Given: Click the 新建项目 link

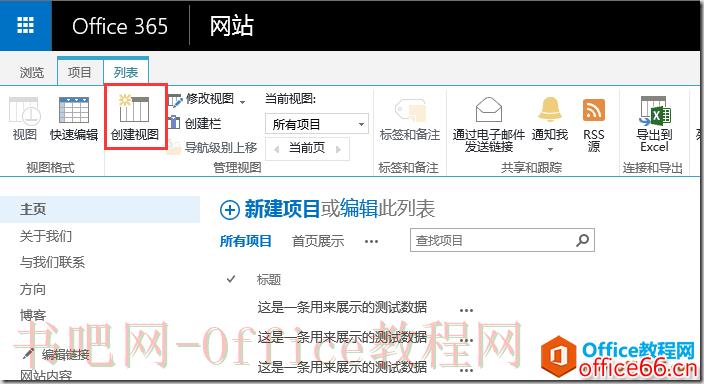Looking at the screenshot, I should pyautogui.click(x=282, y=209).
